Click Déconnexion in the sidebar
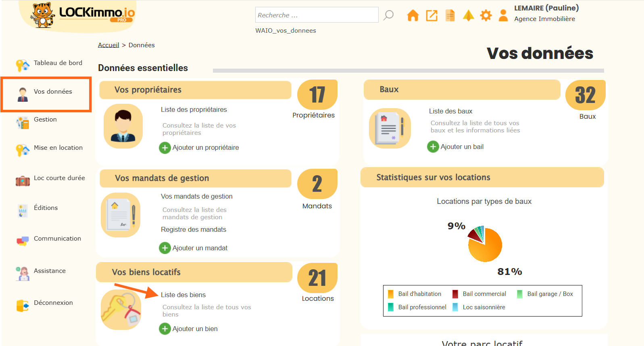This screenshot has width=644, height=346. [x=53, y=303]
